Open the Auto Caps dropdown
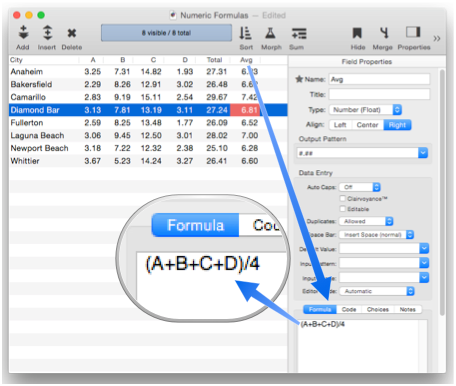 pyautogui.click(x=360, y=187)
